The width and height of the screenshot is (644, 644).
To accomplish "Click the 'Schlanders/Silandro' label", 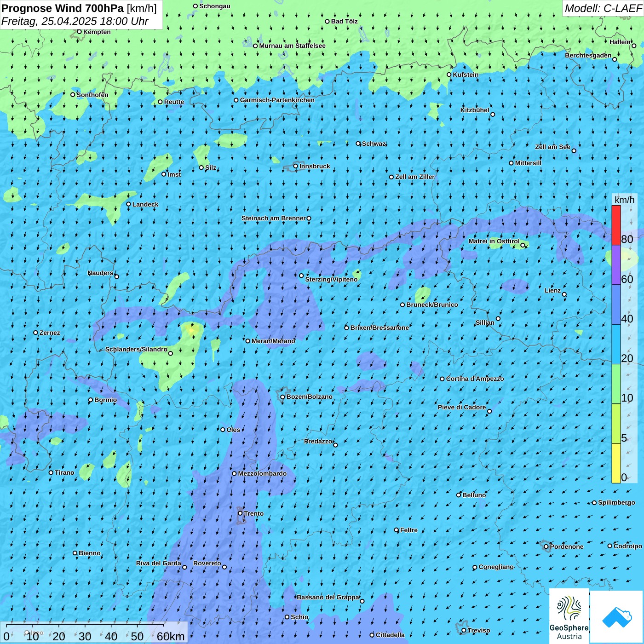I will point(136,349).
